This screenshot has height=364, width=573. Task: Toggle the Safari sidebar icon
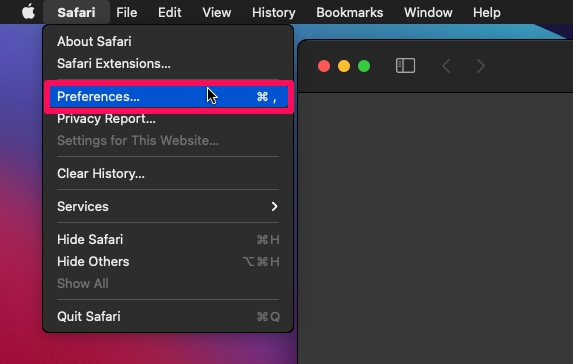(405, 66)
